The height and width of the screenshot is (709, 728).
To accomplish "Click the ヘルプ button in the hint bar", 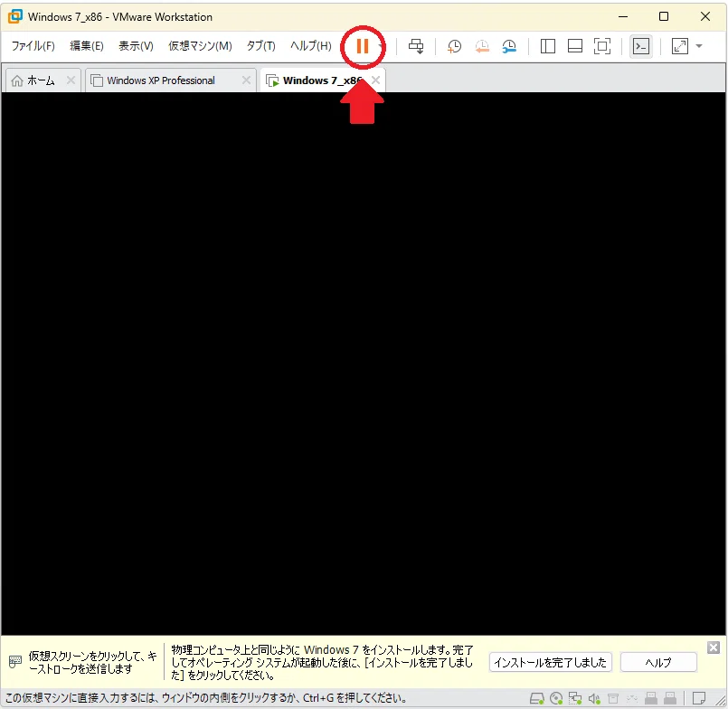I will coord(658,662).
